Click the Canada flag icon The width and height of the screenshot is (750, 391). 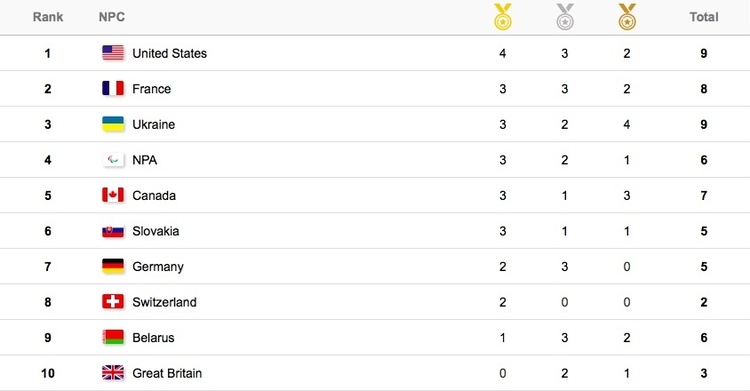pyautogui.click(x=113, y=195)
